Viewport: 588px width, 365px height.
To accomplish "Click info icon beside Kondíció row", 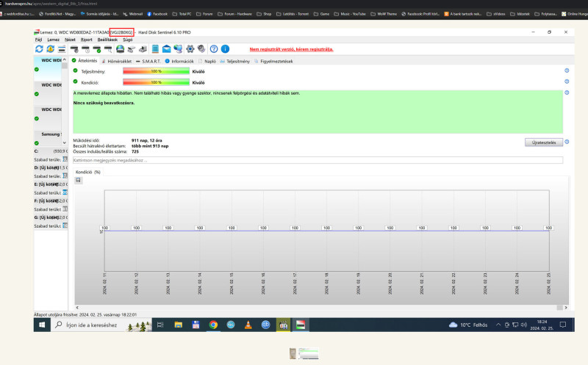I will pos(567,82).
